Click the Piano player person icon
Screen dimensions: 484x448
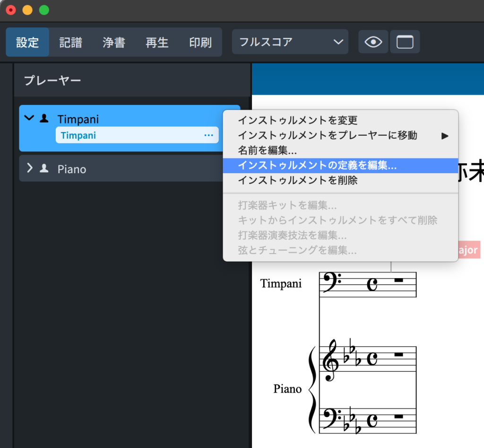point(44,168)
